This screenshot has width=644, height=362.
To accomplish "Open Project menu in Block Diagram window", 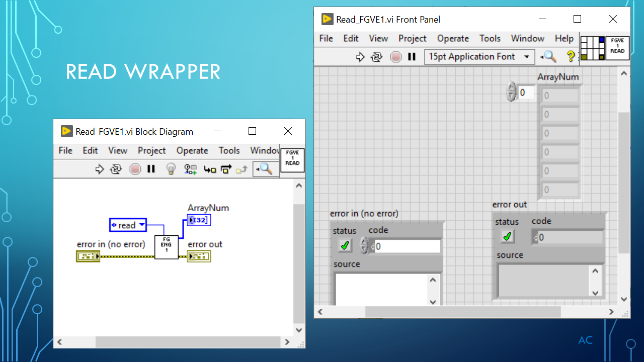I will pyautogui.click(x=151, y=150).
